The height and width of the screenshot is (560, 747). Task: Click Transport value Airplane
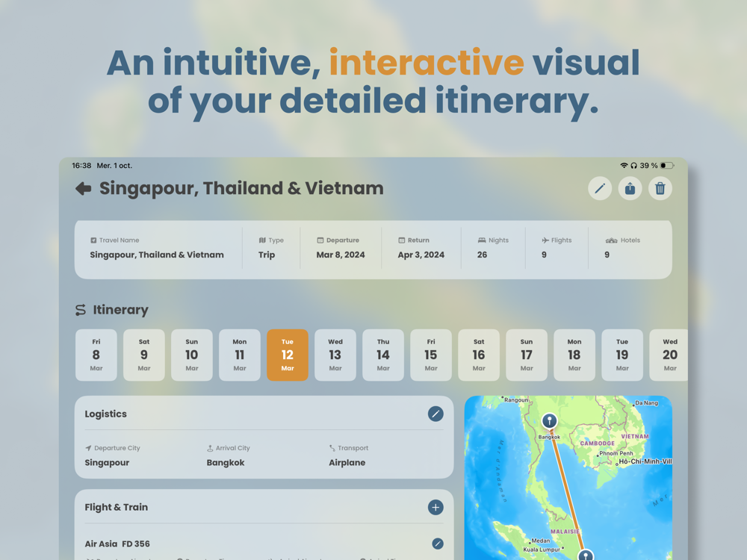pos(347,463)
